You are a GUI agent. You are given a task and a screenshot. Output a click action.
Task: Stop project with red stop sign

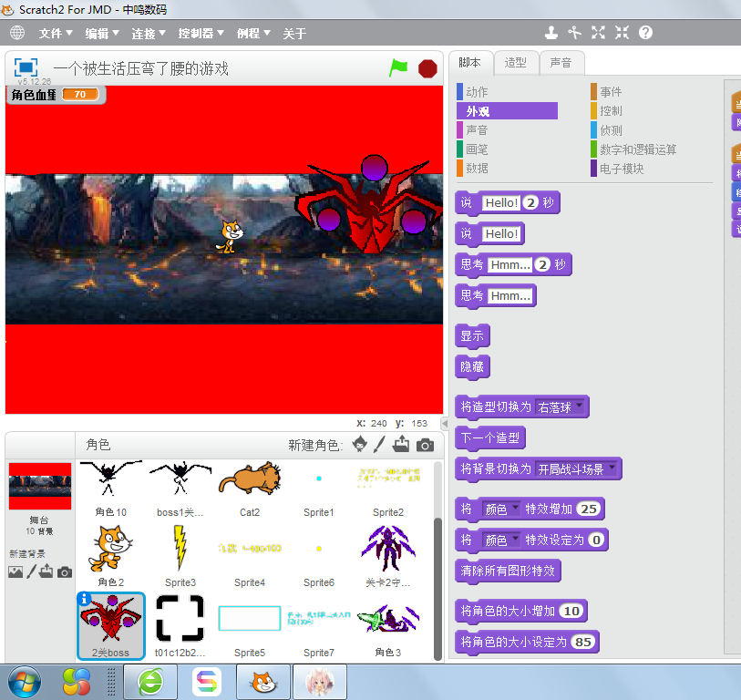pyautogui.click(x=427, y=68)
